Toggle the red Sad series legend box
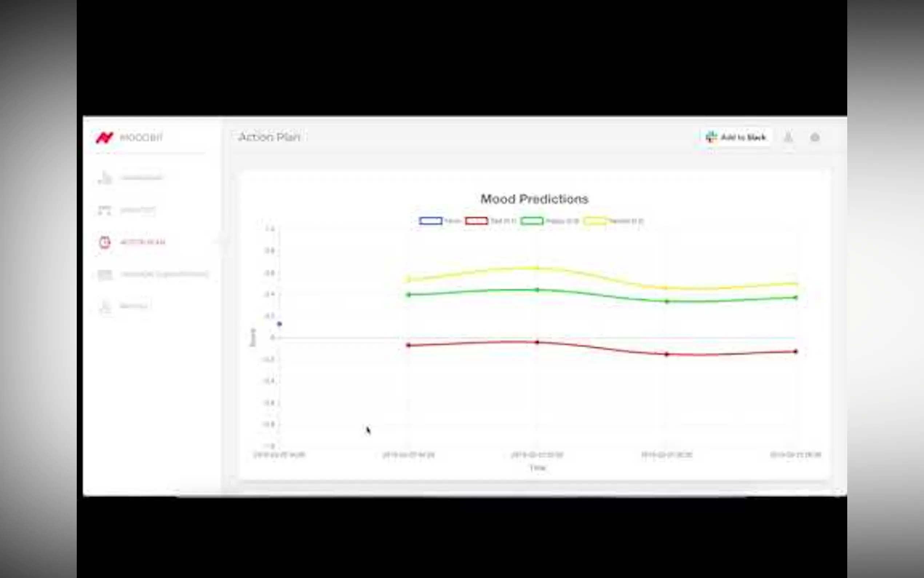Screen dimensions: 924x578 coord(476,221)
